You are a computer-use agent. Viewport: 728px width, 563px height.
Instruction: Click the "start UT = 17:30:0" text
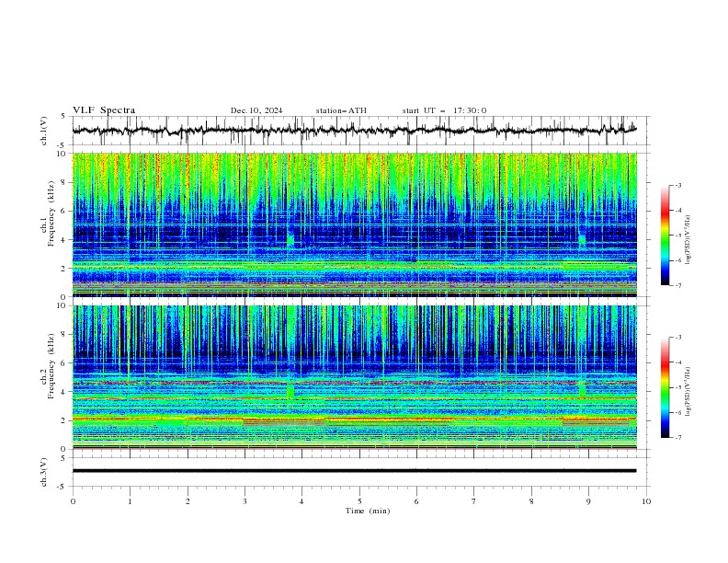pyautogui.click(x=444, y=110)
